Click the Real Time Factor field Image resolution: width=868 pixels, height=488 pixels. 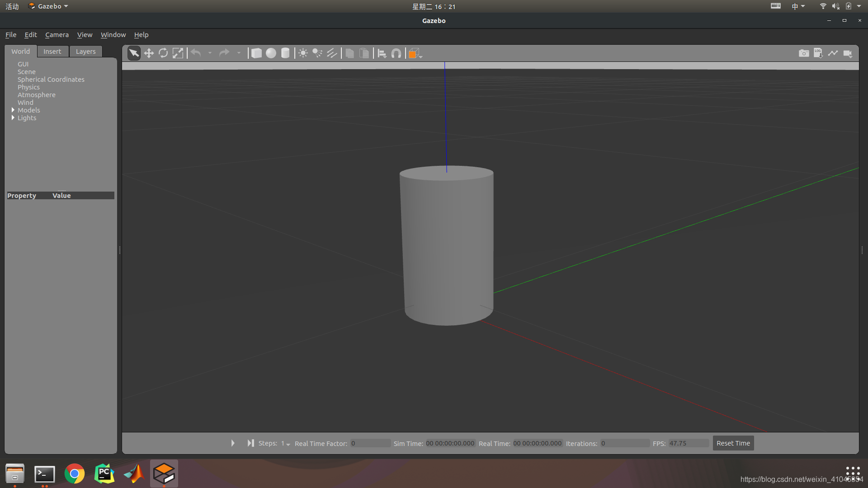click(x=370, y=443)
